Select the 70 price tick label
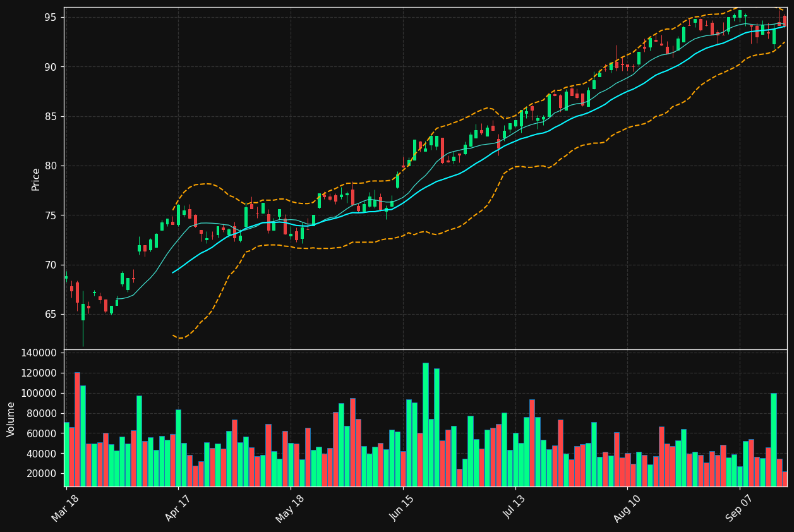The image size is (794, 532). click(x=51, y=265)
